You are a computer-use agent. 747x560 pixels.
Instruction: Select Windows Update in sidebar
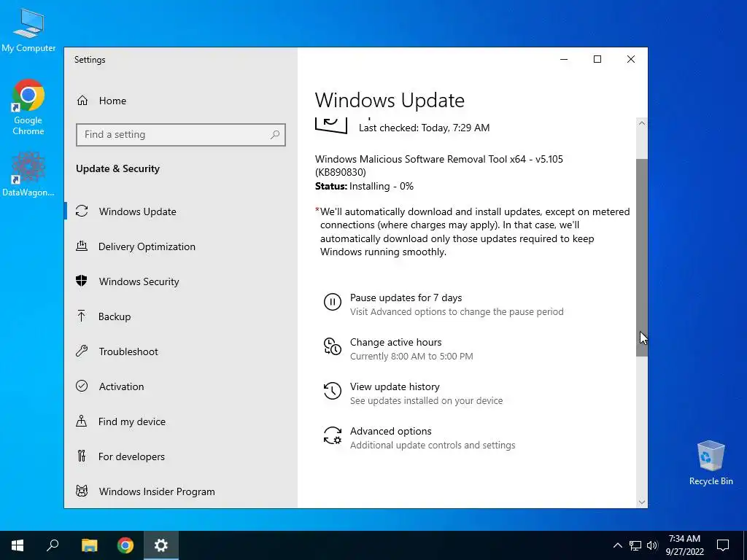click(181, 211)
